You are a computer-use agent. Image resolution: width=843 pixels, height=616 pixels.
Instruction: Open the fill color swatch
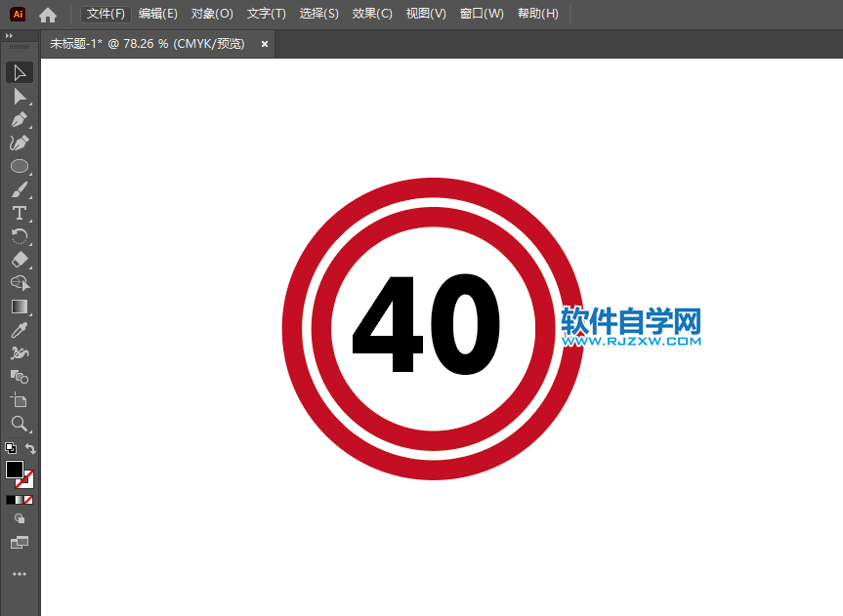point(15,469)
